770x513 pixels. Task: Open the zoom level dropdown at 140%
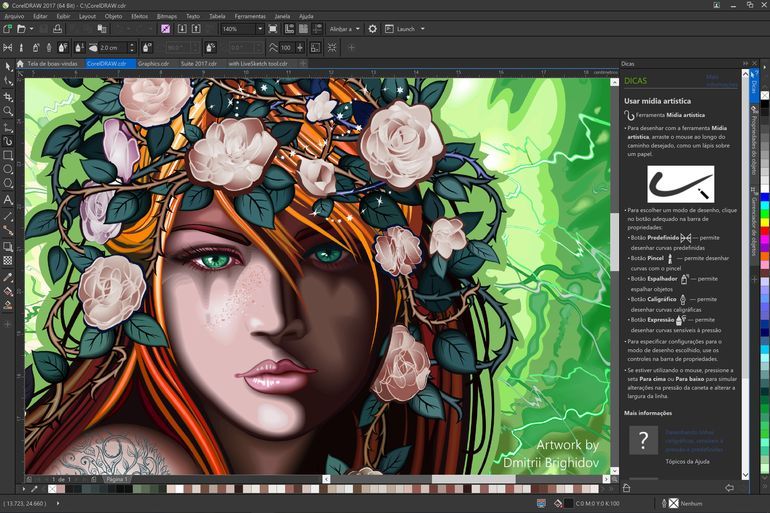pos(258,29)
